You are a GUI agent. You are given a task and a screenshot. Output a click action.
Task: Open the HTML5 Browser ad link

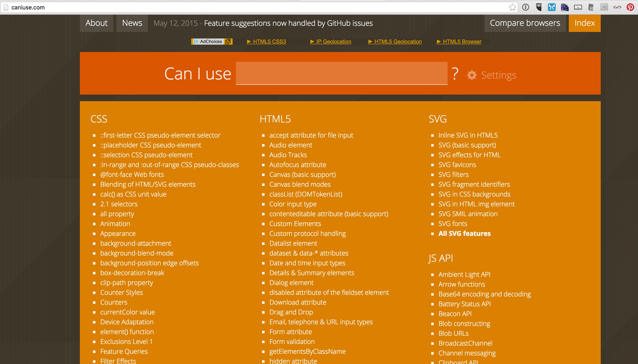pyautogui.click(x=459, y=42)
